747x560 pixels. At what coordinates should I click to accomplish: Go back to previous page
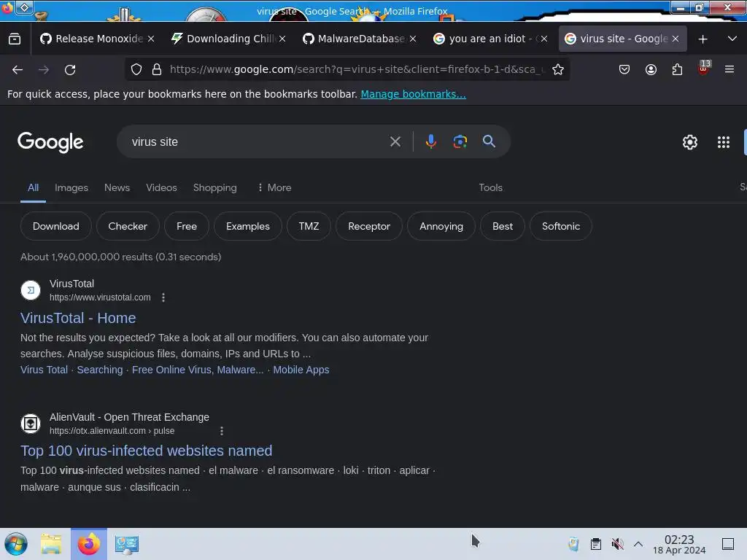coord(18,70)
